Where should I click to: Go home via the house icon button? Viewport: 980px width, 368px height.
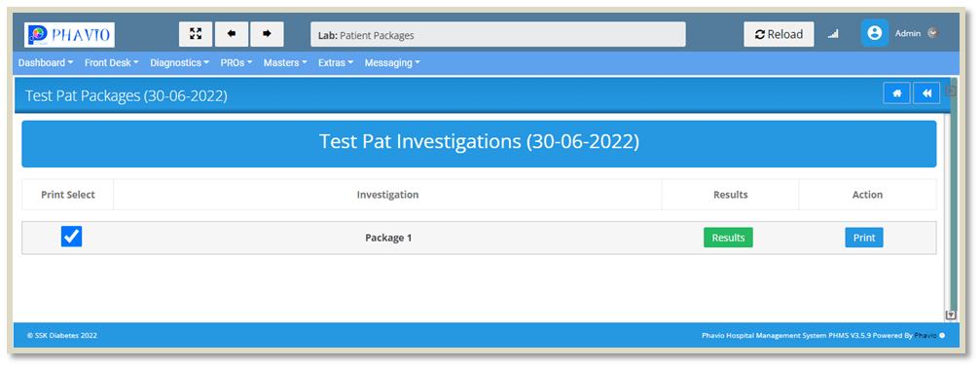tap(897, 93)
